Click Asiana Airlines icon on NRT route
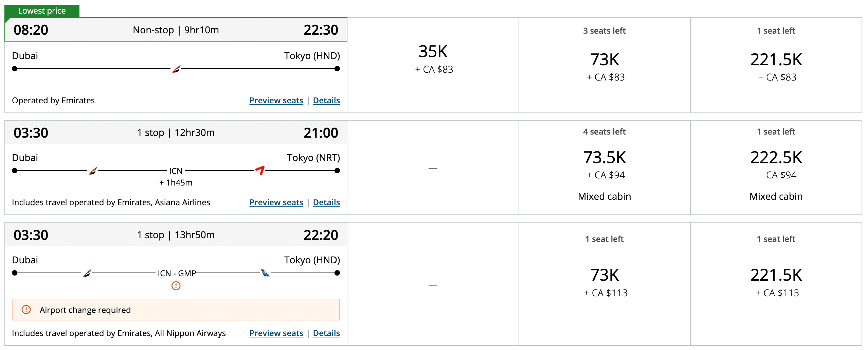 pyautogui.click(x=260, y=170)
